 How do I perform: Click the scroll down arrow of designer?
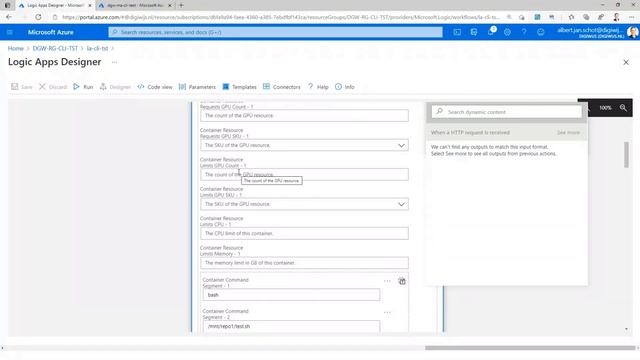coord(627,329)
